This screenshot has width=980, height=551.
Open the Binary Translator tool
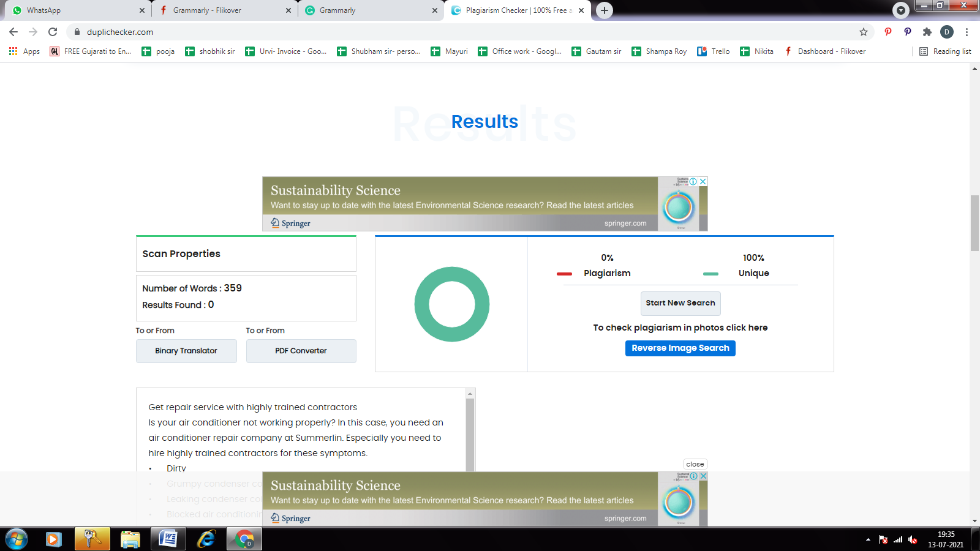[x=186, y=351]
